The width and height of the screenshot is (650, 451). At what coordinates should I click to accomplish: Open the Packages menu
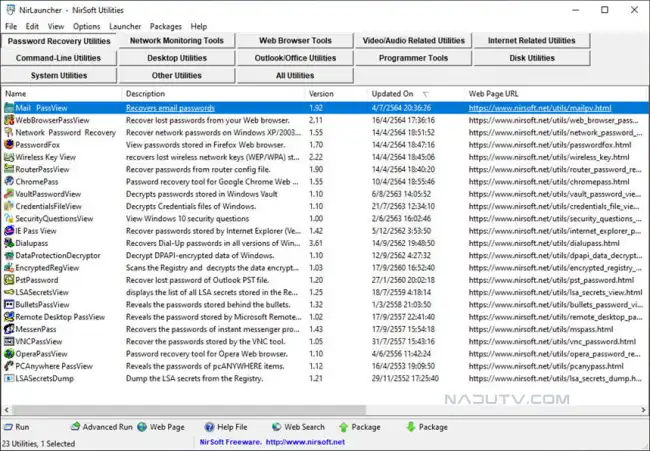pyautogui.click(x=165, y=27)
